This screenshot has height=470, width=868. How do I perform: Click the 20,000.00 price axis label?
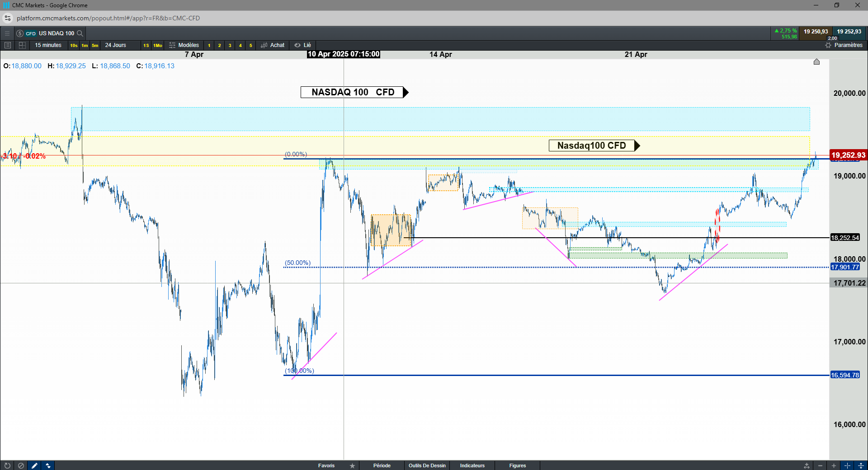pyautogui.click(x=849, y=93)
